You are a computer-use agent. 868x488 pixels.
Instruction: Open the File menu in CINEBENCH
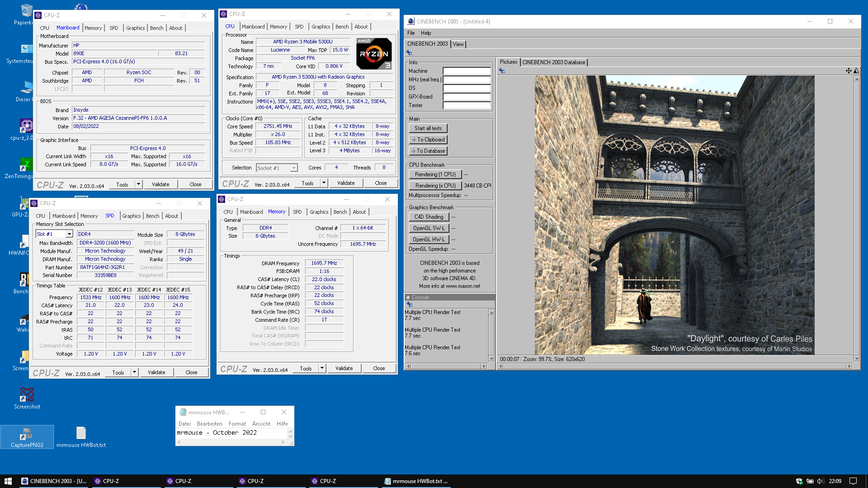(411, 33)
